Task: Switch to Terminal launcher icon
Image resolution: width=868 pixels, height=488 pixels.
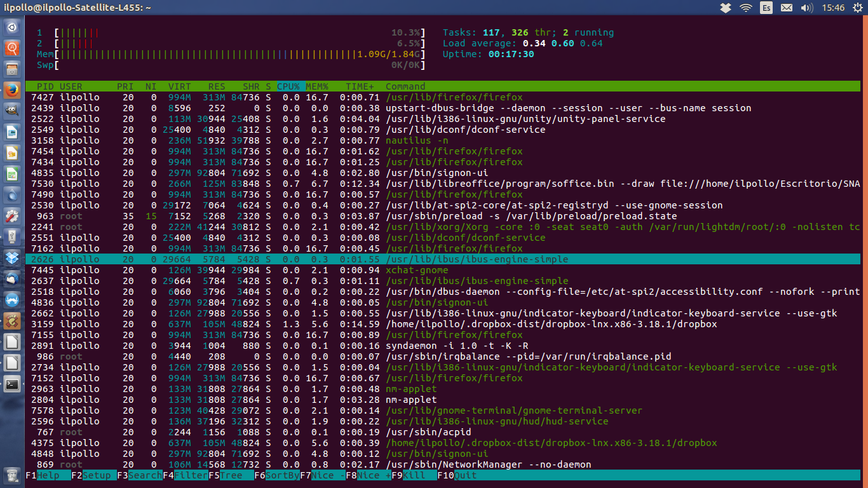Action: click(12, 384)
